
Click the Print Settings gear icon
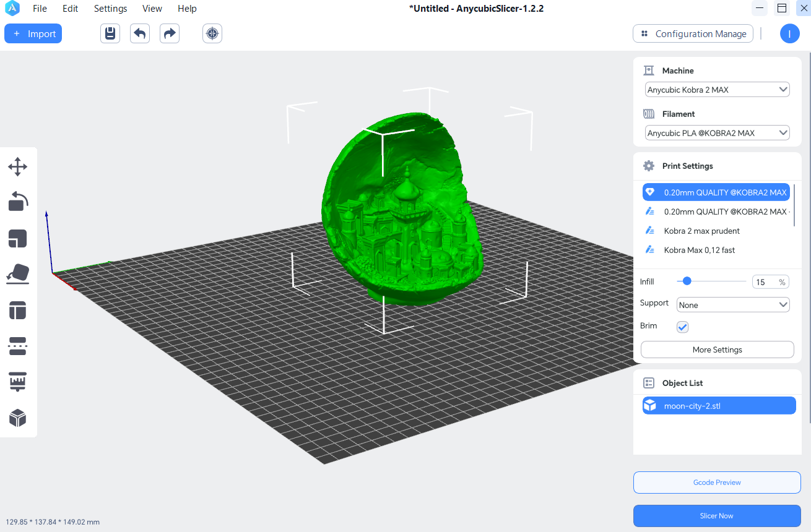coord(649,166)
